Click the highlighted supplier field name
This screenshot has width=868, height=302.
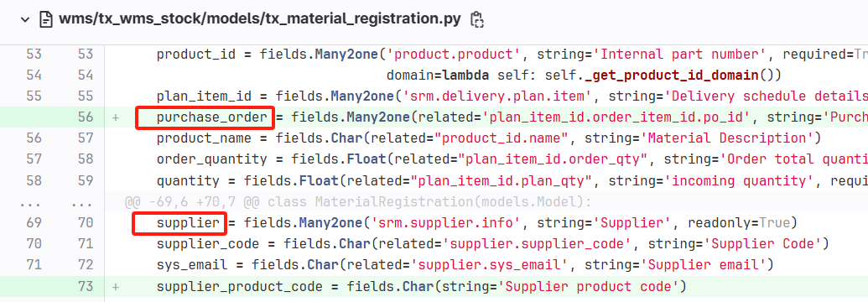click(188, 223)
